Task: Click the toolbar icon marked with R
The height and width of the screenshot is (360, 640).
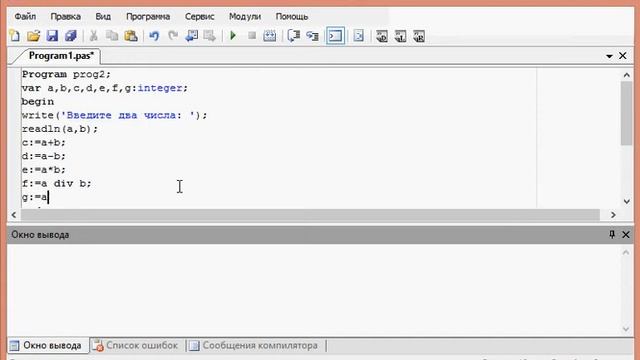Action: (x=419, y=36)
